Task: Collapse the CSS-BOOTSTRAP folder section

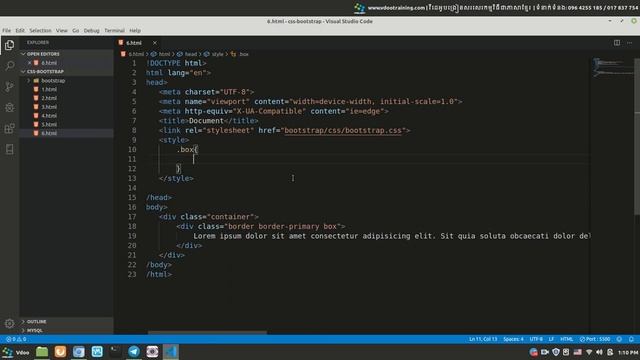Action: 66,71
